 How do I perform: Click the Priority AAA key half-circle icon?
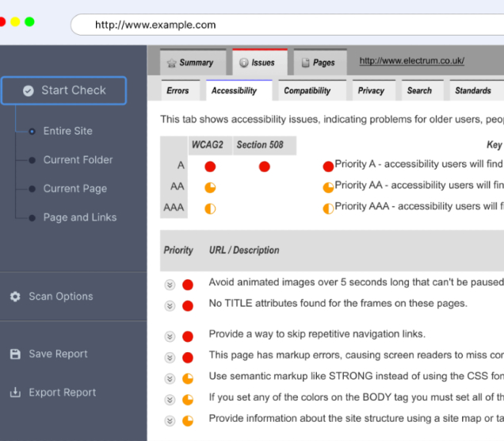pos(328,209)
